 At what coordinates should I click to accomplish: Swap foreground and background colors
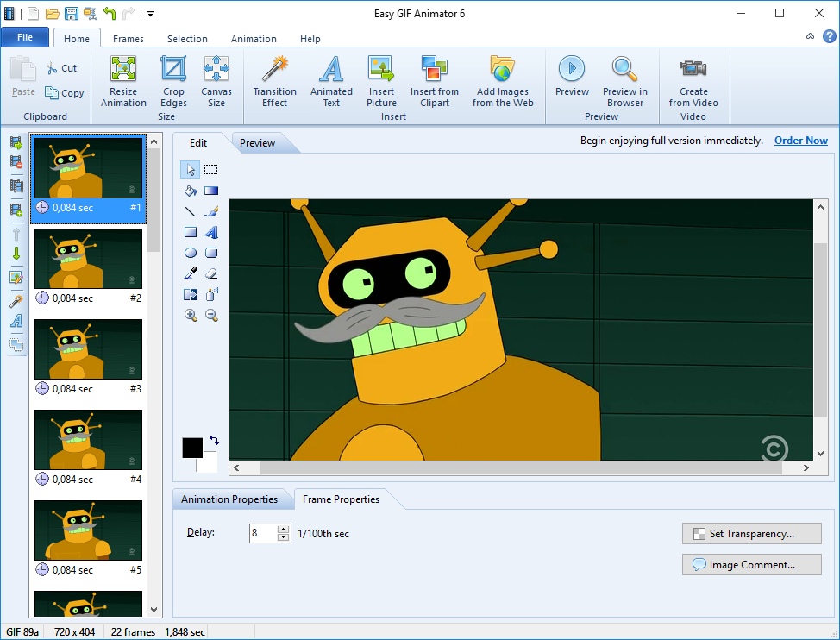click(214, 440)
